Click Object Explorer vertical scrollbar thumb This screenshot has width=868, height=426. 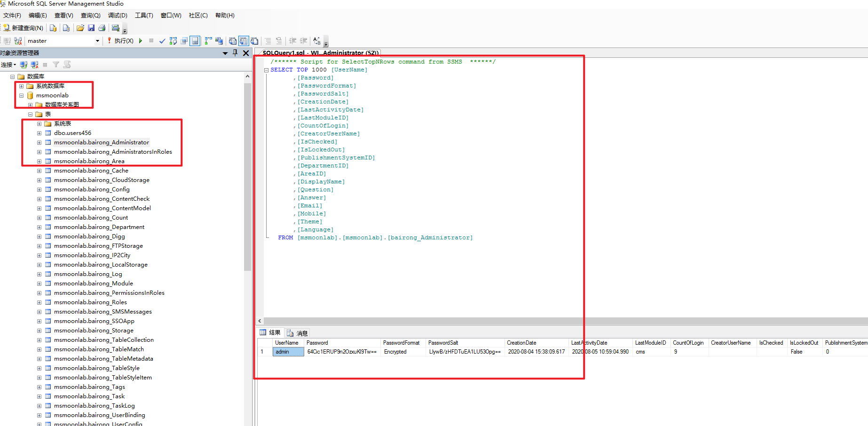(x=247, y=177)
